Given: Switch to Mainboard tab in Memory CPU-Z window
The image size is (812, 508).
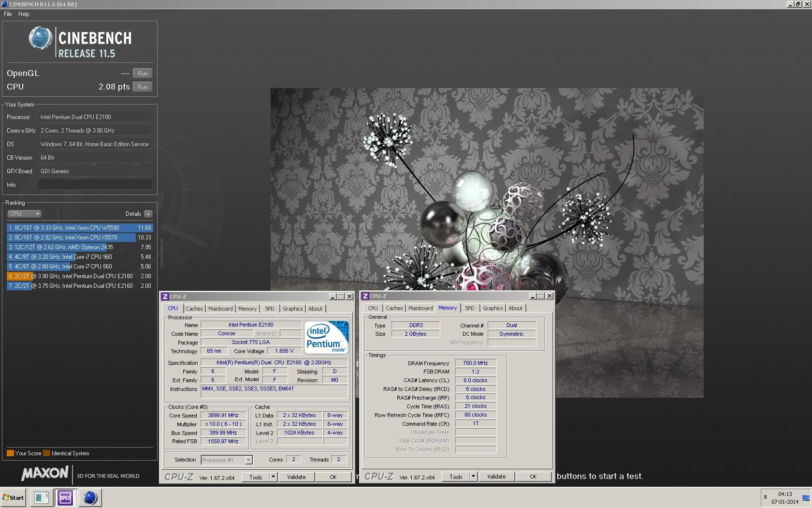Looking at the screenshot, I should pyautogui.click(x=420, y=308).
